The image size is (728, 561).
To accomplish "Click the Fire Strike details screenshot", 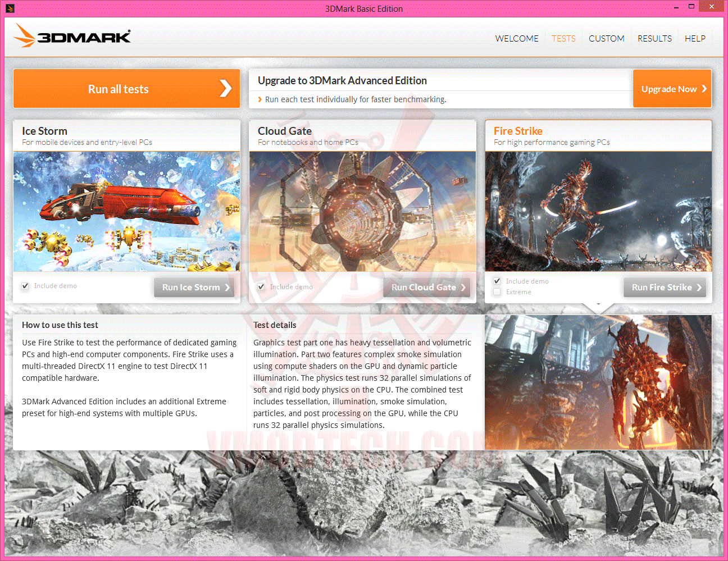I will click(x=598, y=382).
